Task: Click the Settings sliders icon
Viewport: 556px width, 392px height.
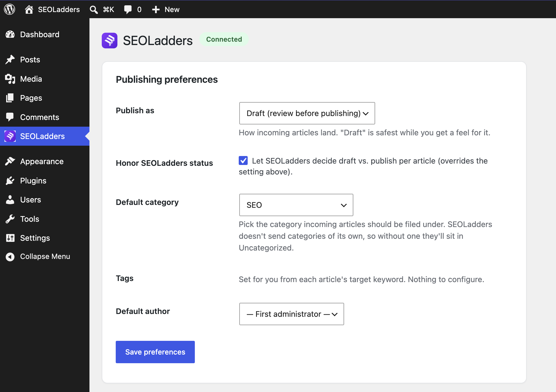Action: (10, 238)
